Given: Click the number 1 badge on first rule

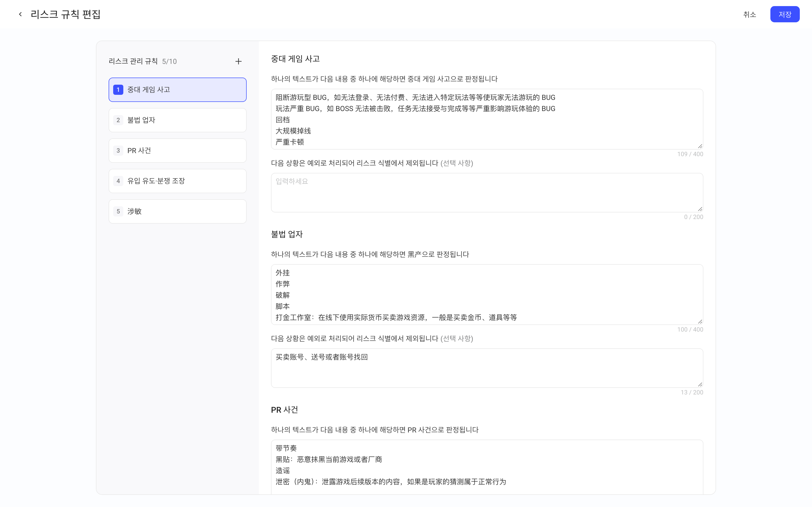Looking at the screenshot, I should click(x=118, y=89).
